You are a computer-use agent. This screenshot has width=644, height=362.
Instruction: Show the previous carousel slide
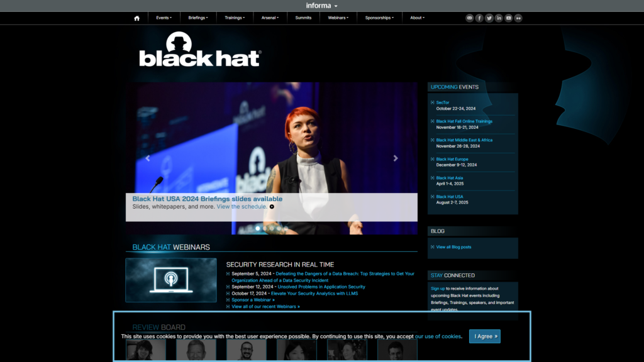tap(147, 158)
